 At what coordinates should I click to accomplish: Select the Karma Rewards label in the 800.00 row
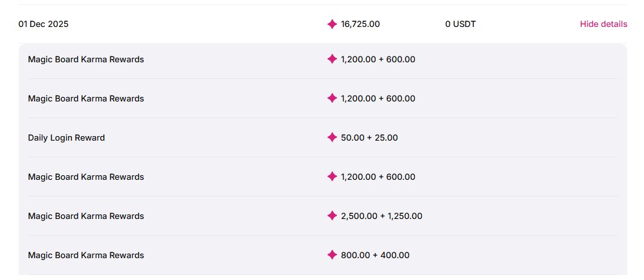point(86,255)
